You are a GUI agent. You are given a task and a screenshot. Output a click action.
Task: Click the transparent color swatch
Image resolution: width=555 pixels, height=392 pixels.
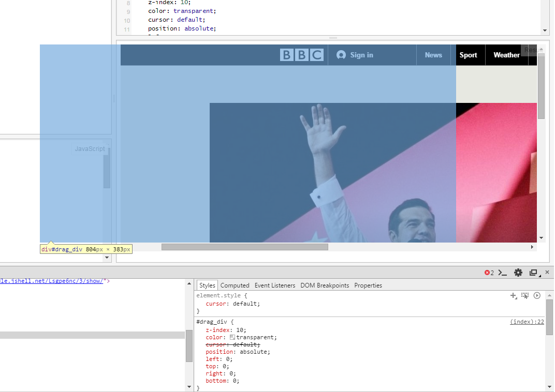click(x=232, y=337)
